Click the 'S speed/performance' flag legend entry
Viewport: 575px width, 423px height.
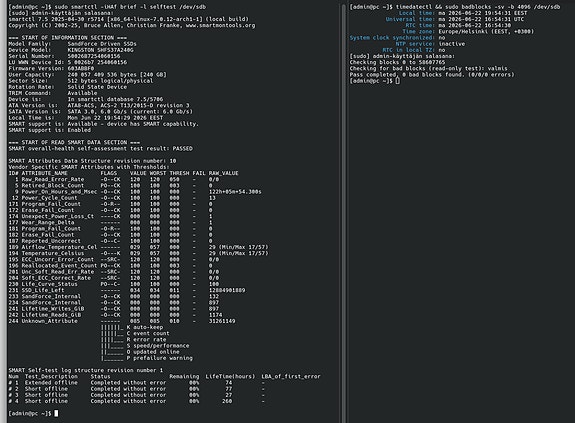(x=158, y=346)
